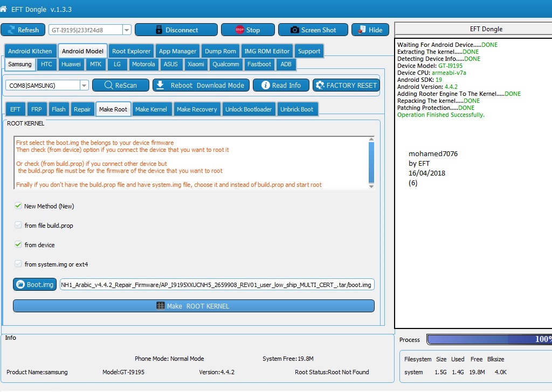552x392 pixels.
Task: Click 'Root Status:Root Not Found' text
Action: (332, 372)
